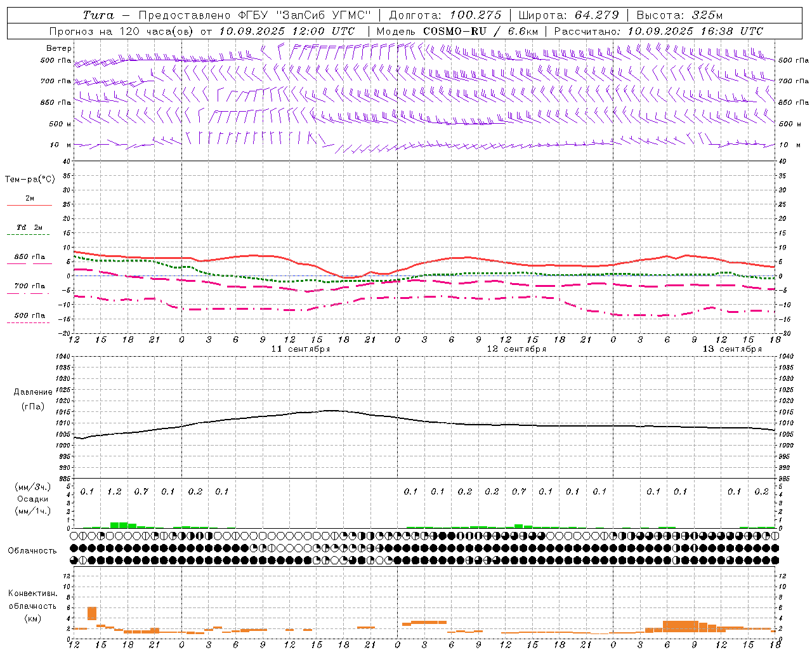Click "Рассчитано: 10.09.2025 16:38 UTC" text
Viewport: 812px width, 650px height.
[658, 30]
